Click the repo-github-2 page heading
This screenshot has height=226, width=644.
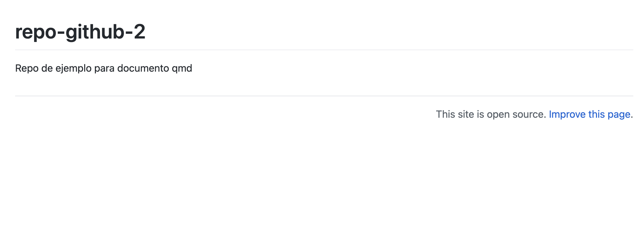tap(80, 32)
